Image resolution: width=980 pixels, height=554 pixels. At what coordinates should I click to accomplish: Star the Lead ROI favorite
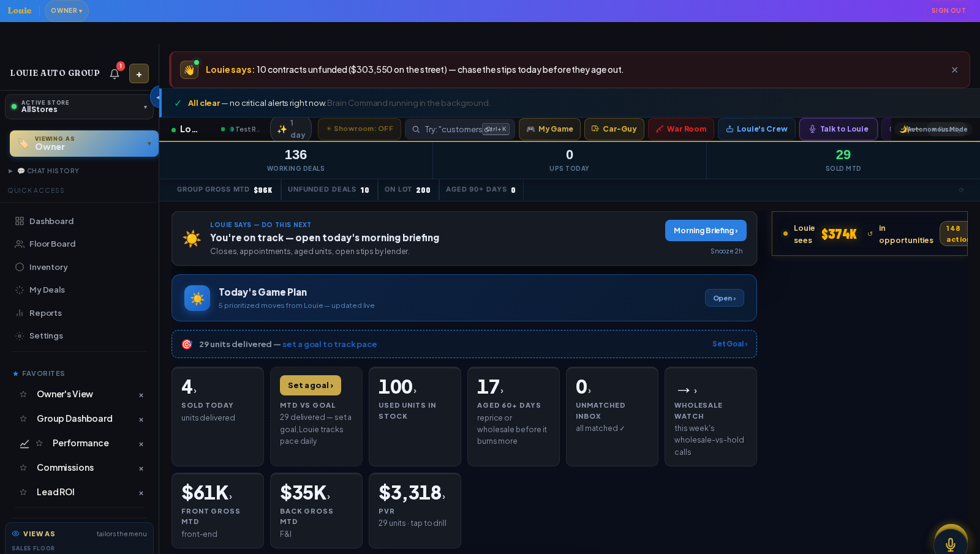23,492
